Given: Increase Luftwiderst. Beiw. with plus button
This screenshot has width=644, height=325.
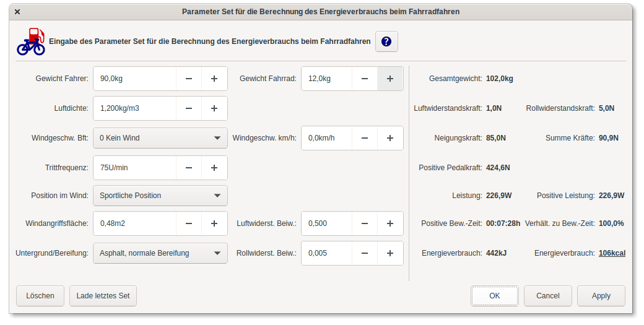Looking at the screenshot, I should click(390, 223).
